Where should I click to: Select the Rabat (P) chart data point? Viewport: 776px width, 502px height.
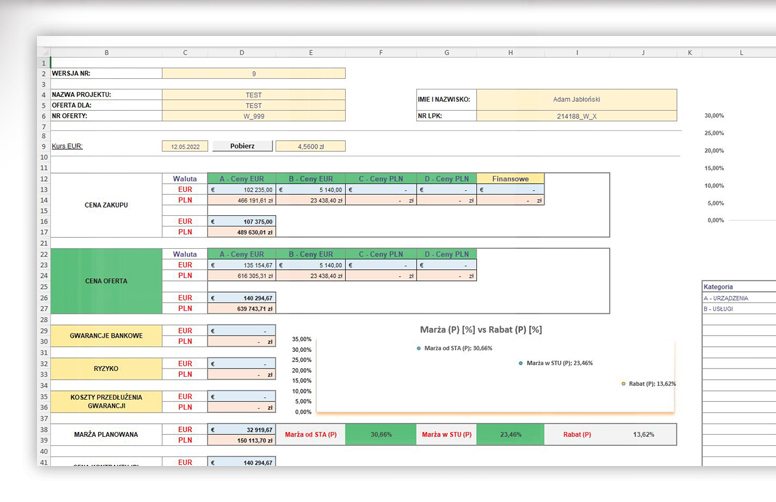pos(623,384)
